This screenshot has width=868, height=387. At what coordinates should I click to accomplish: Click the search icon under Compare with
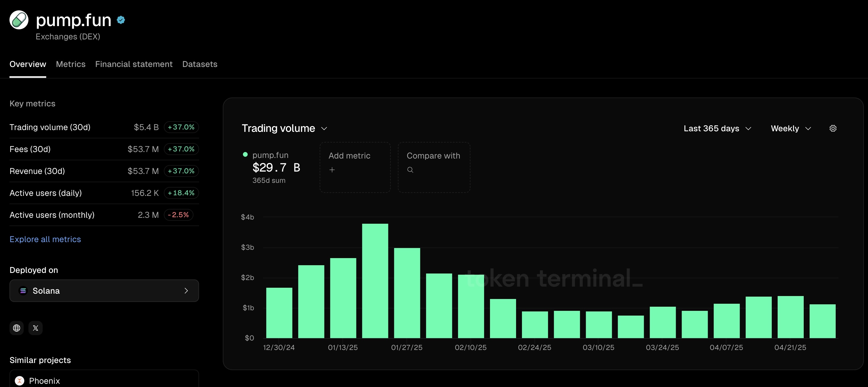click(x=410, y=170)
